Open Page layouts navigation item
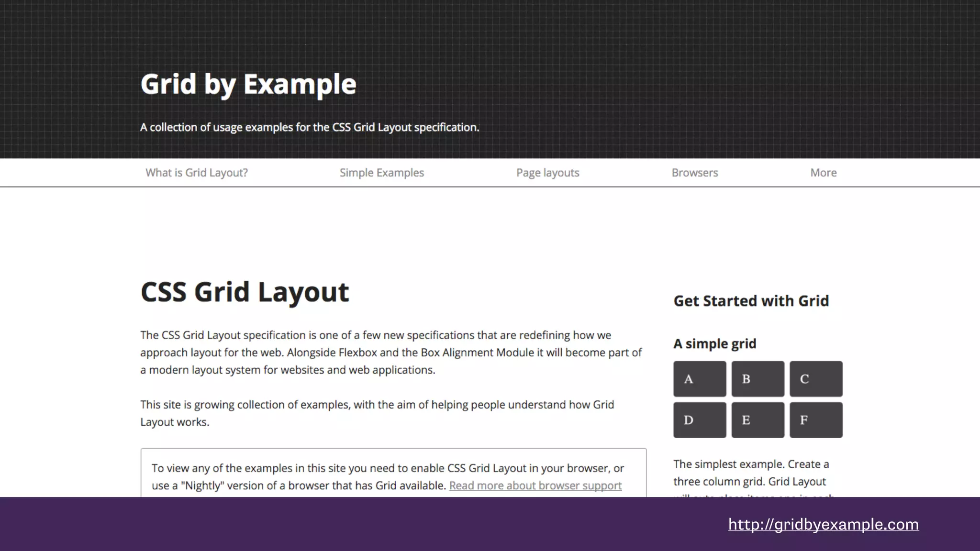 click(x=547, y=173)
